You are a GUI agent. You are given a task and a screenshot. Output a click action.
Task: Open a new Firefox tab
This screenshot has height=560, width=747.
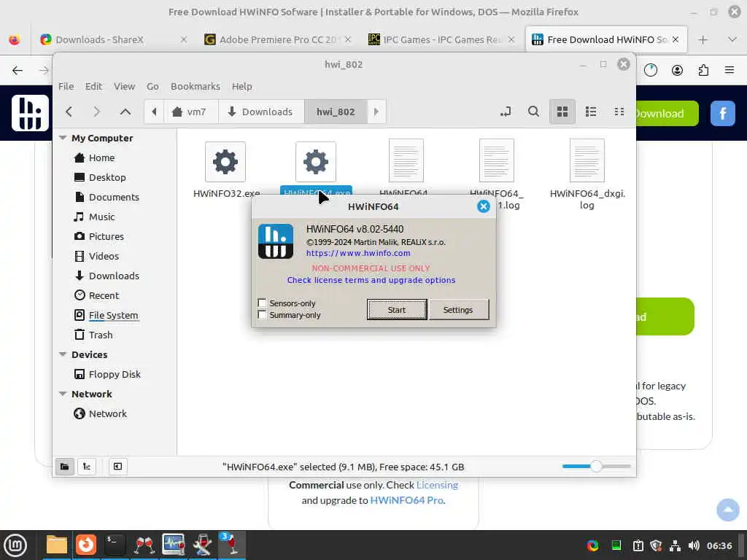point(703,39)
